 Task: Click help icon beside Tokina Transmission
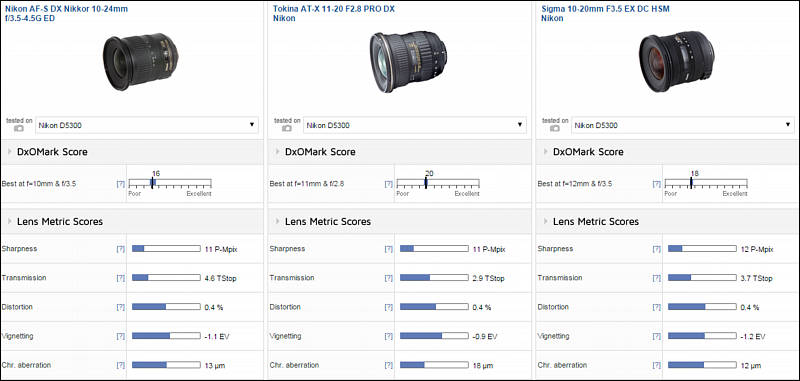[x=388, y=278]
